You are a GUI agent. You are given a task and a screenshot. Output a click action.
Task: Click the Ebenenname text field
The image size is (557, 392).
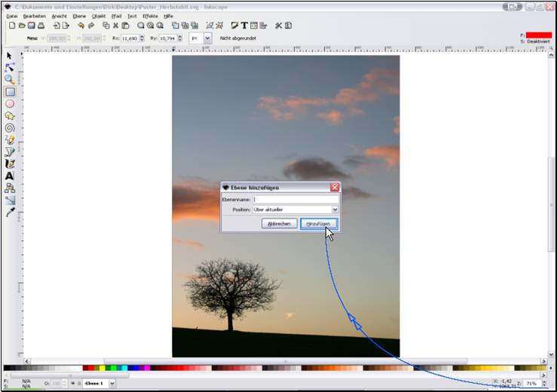tap(295, 199)
